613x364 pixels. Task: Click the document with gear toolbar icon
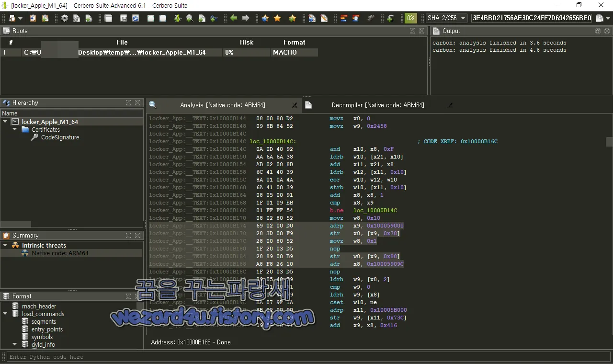click(77, 18)
